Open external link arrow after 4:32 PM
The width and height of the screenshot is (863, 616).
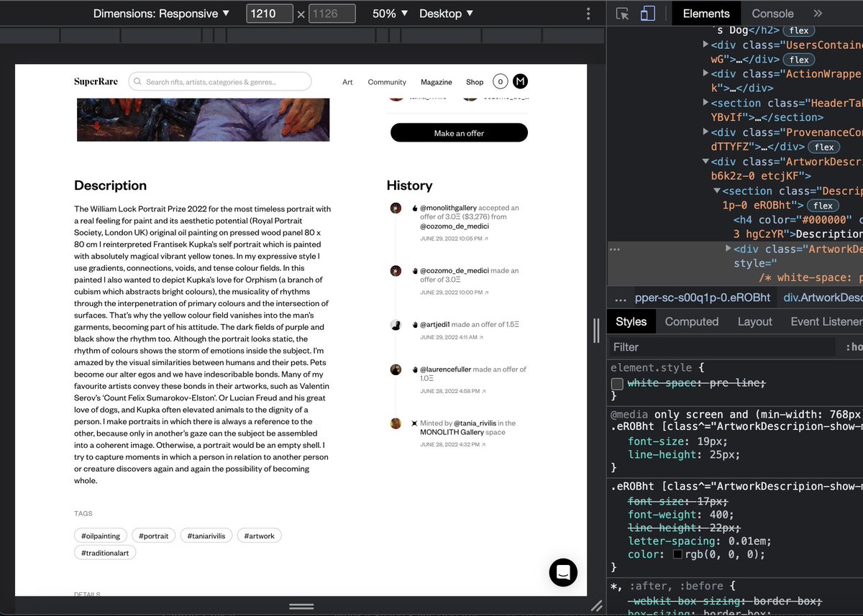click(x=483, y=445)
